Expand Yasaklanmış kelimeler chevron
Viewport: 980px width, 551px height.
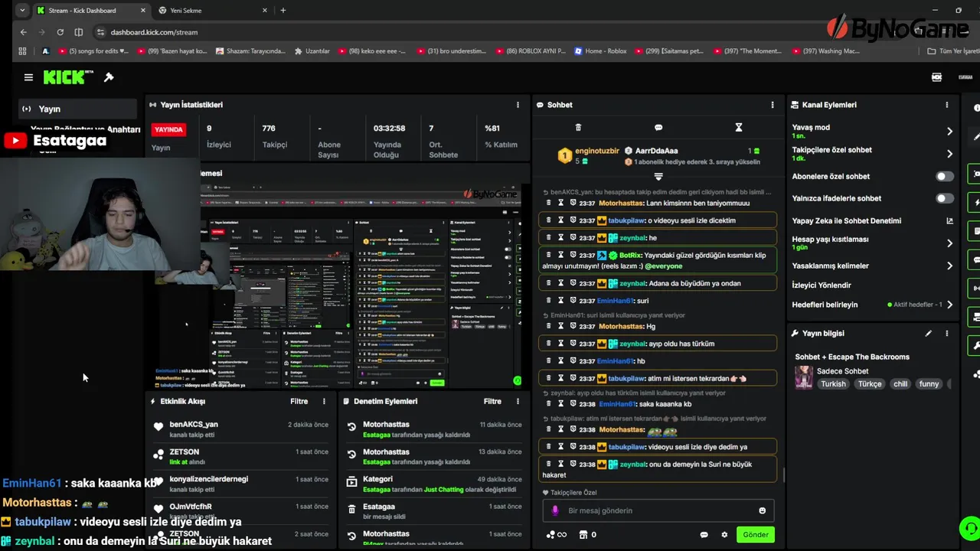(949, 266)
